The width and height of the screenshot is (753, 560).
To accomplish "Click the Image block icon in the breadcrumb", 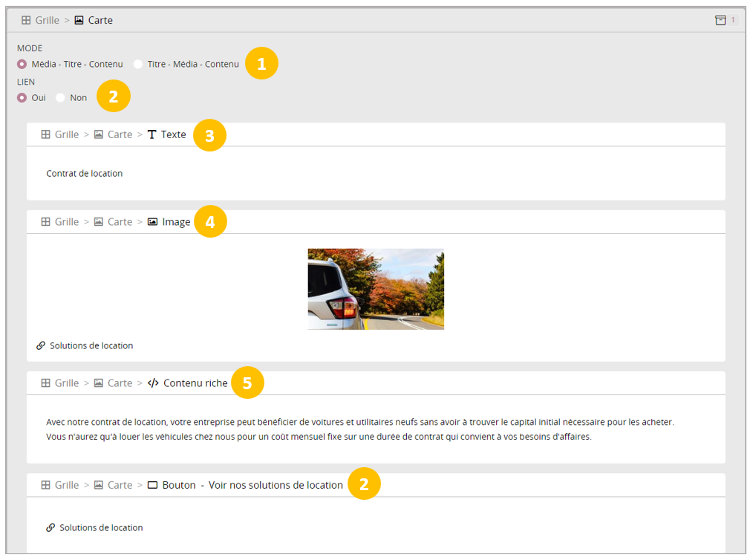I will tap(153, 221).
